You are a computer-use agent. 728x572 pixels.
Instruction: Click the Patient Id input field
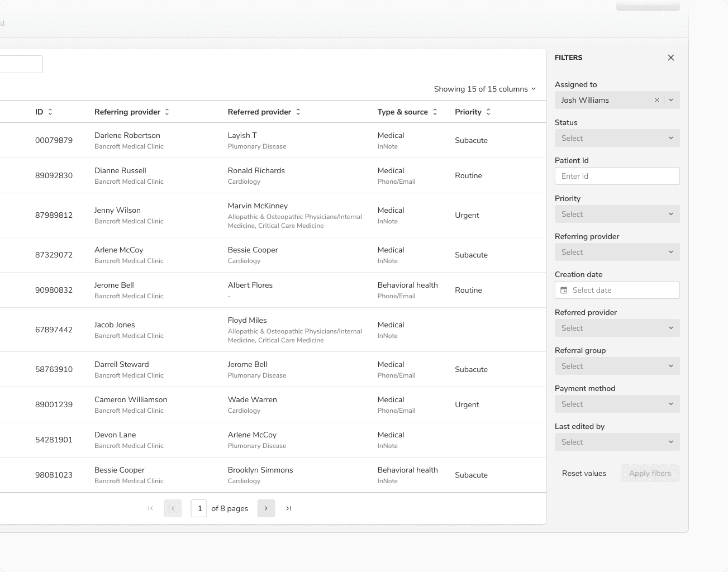(617, 176)
